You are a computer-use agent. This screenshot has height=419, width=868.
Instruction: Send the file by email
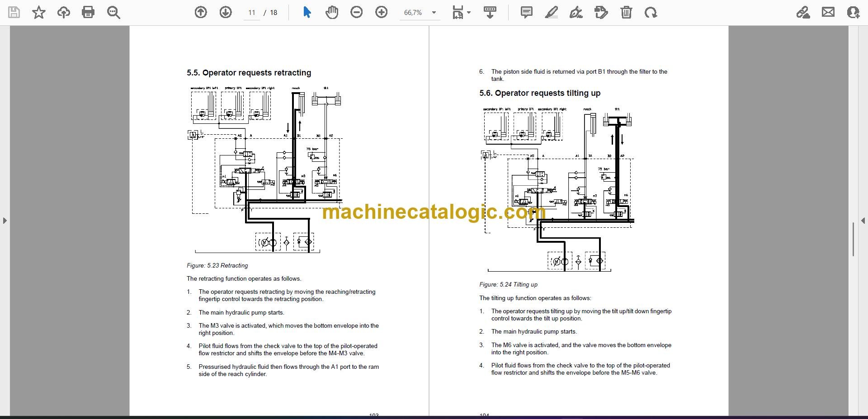[828, 13]
